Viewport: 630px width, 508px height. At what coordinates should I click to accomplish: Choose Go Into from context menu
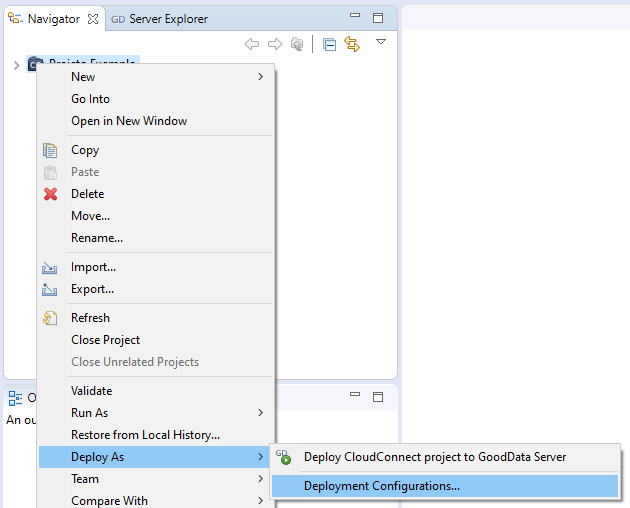pyautogui.click(x=157, y=99)
